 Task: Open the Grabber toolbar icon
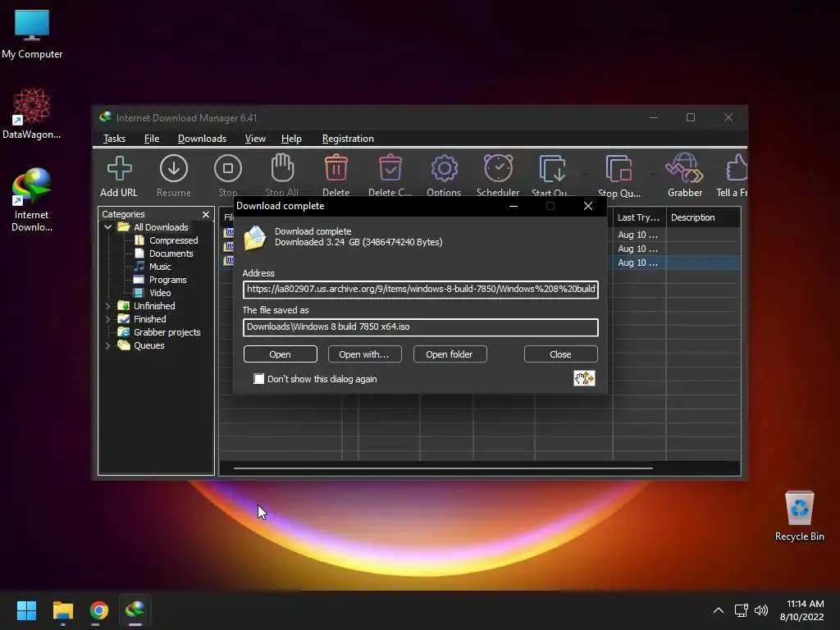[685, 176]
